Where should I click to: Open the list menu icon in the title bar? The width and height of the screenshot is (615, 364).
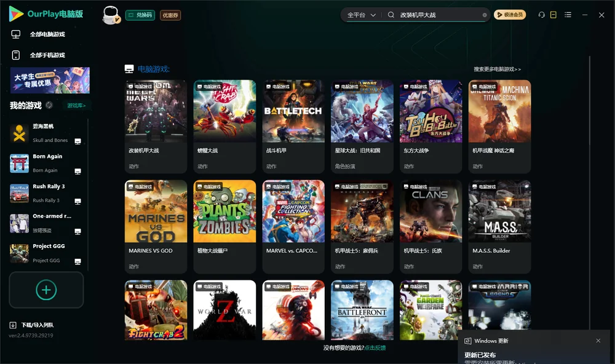(x=568, y=15)
